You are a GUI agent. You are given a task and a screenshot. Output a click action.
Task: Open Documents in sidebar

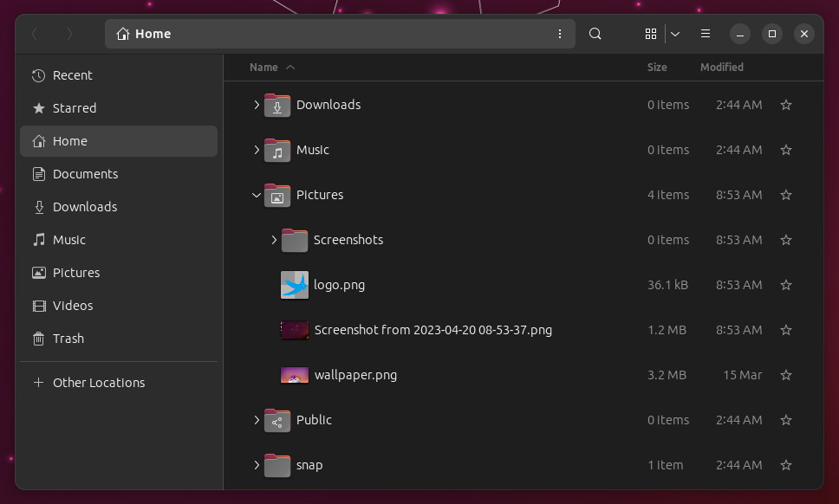pyautogui.click(x=118, y=174)
